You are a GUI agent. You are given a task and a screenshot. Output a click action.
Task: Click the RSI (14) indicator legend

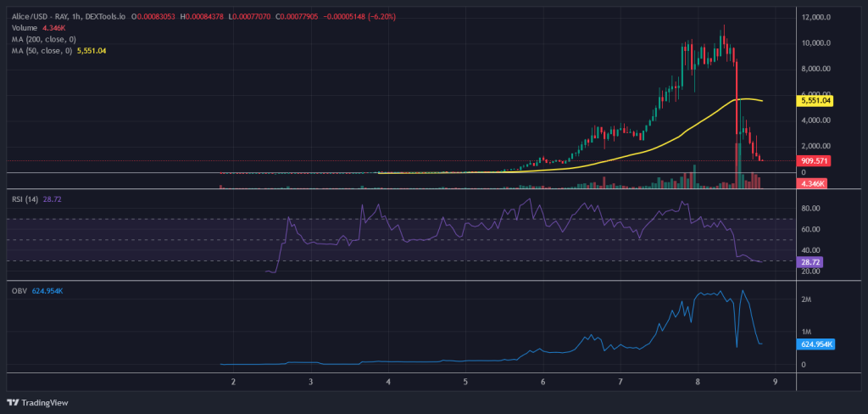tap(25, 200)
